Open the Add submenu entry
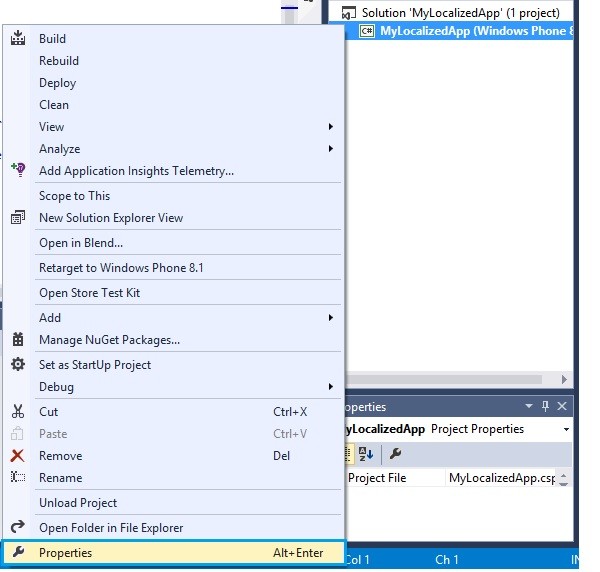 coord(172,317)
